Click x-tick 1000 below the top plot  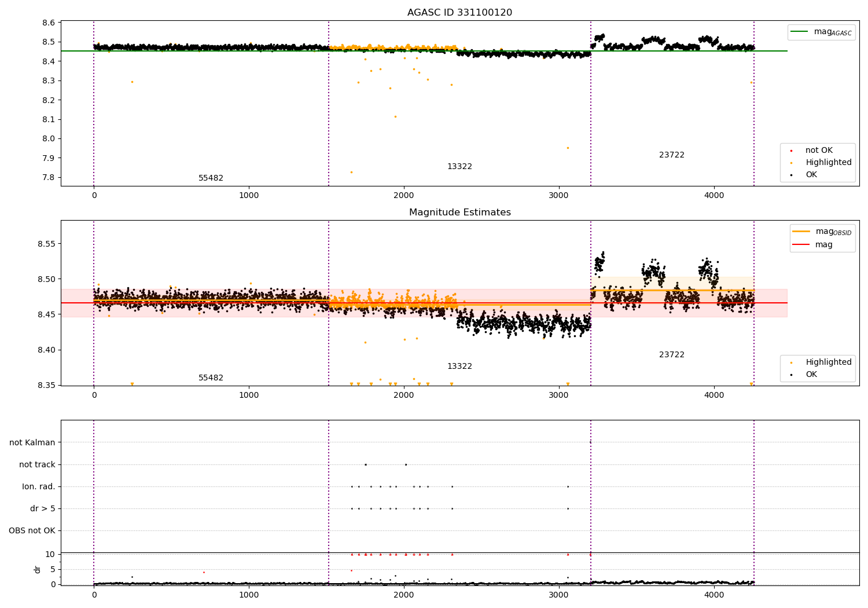[249, 196]
